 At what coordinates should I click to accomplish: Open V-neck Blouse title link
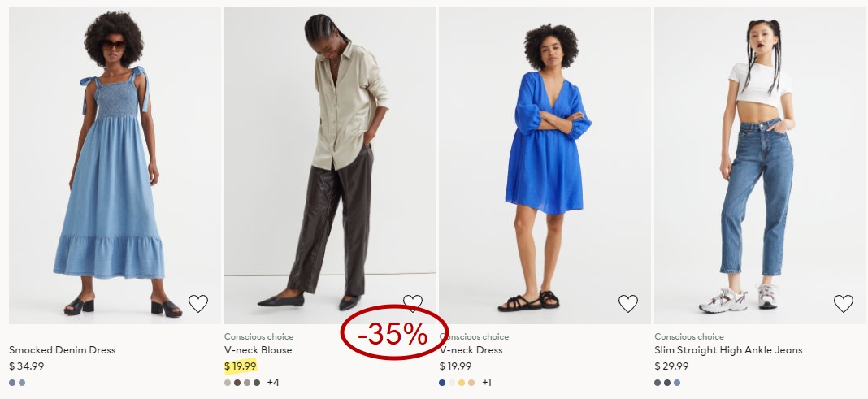coord(258,349)
